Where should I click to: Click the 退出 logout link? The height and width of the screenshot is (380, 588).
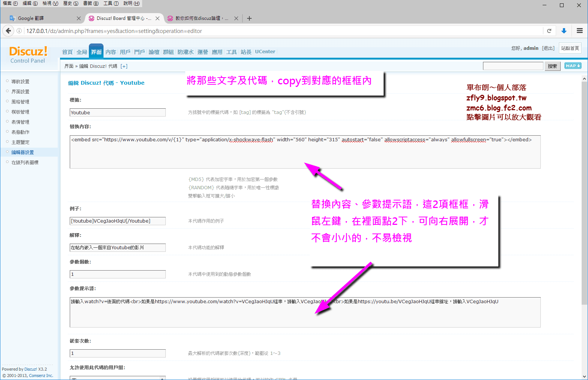point(548,48)
